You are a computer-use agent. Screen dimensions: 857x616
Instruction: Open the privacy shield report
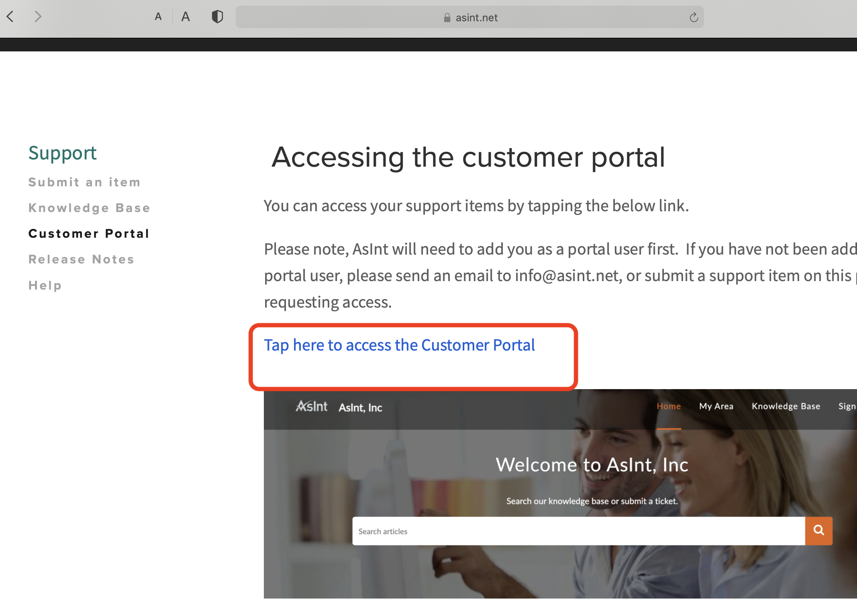coord(217,17)
